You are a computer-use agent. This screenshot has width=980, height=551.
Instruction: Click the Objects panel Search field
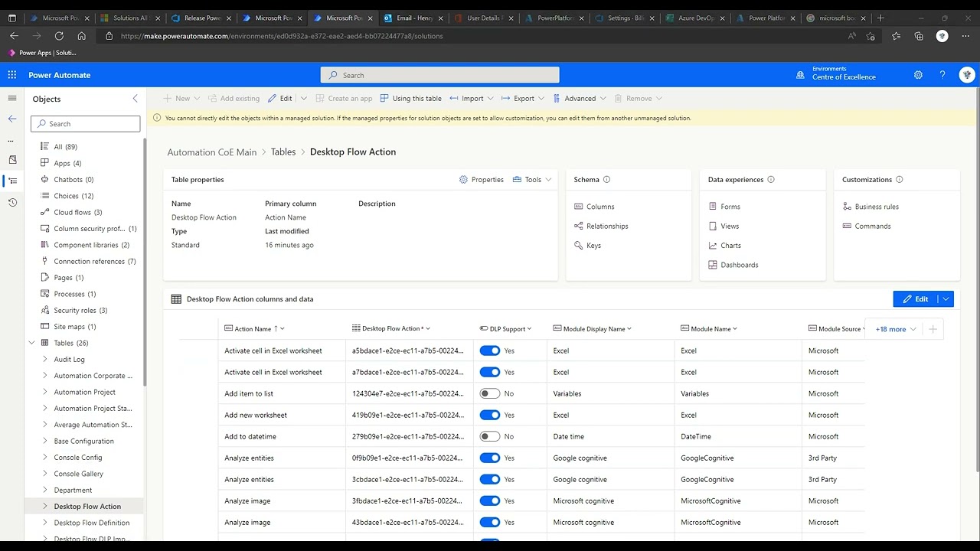pos(86,123)
